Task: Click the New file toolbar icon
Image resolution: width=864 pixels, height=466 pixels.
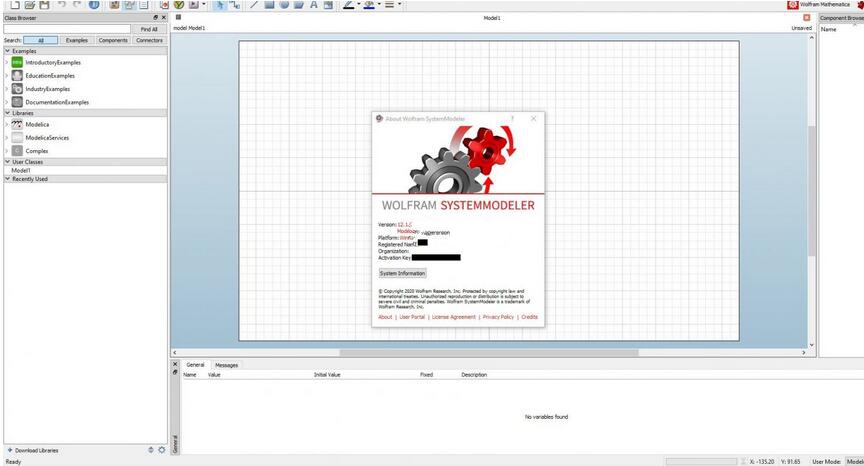Action: point(14,4)
